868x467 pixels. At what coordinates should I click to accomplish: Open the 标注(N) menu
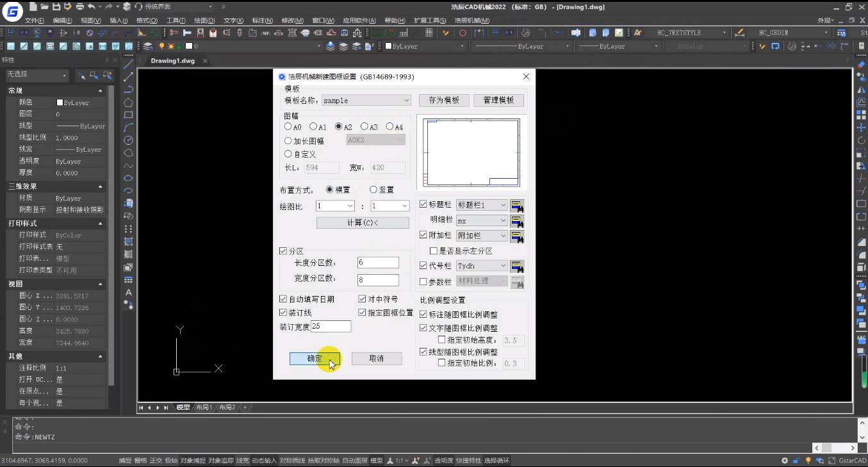click(263, 20)
